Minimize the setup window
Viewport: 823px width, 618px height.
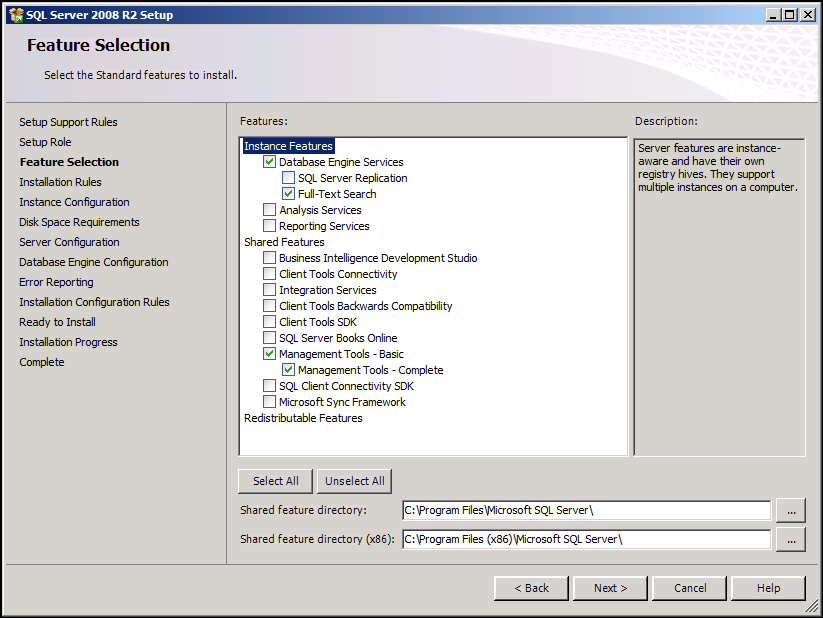[x=773, y=15]
